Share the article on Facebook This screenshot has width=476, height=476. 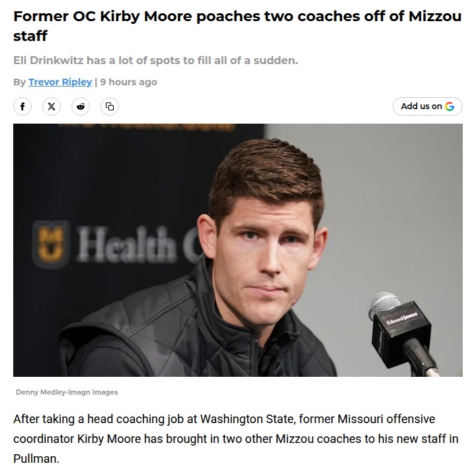[x=22, y=106]
